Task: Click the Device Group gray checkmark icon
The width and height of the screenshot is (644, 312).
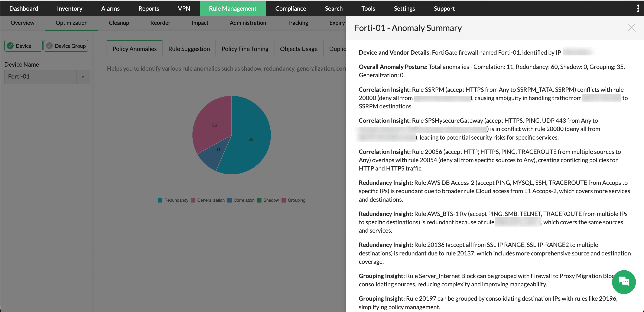Action: 49,46
